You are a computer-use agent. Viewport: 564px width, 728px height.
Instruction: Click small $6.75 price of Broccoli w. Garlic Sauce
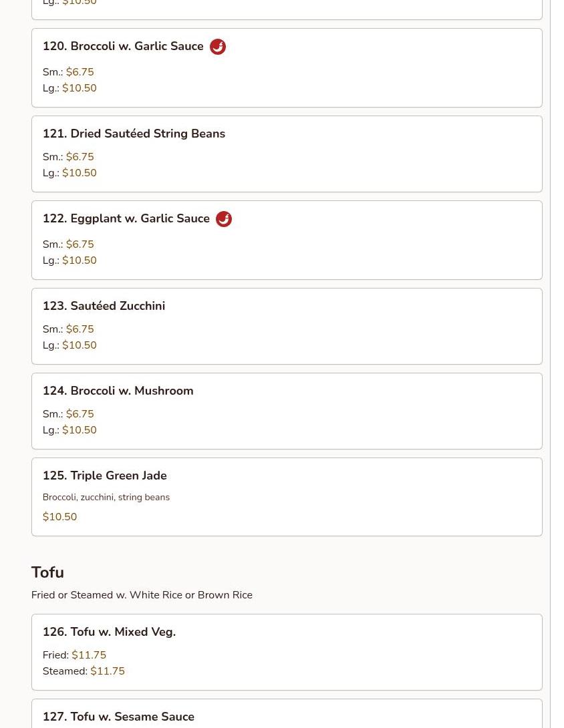coord(80,72)
